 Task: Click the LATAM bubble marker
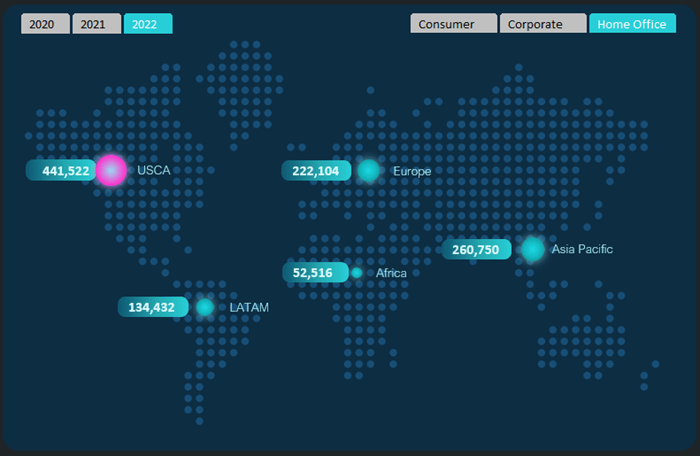(205, 307)
